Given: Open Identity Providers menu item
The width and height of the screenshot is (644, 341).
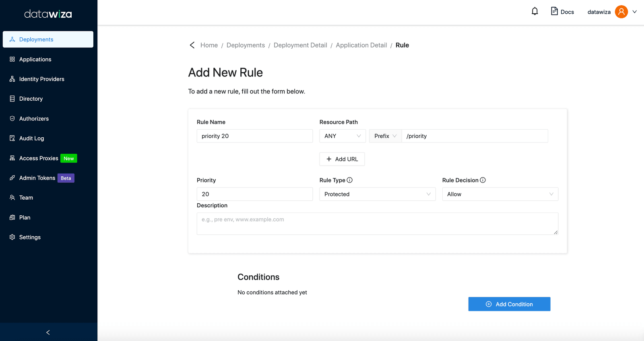Looking at the screenshot, I should click(48, 79).
